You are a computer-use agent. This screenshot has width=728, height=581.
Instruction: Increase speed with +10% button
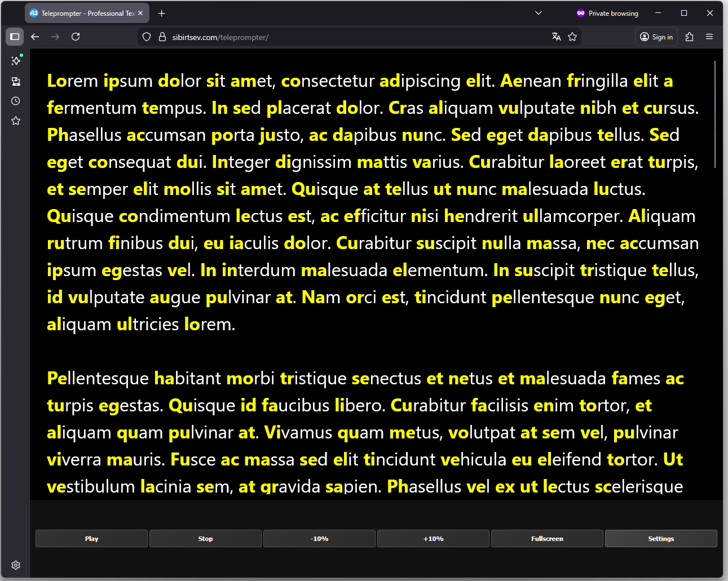(x=433, y=539)
